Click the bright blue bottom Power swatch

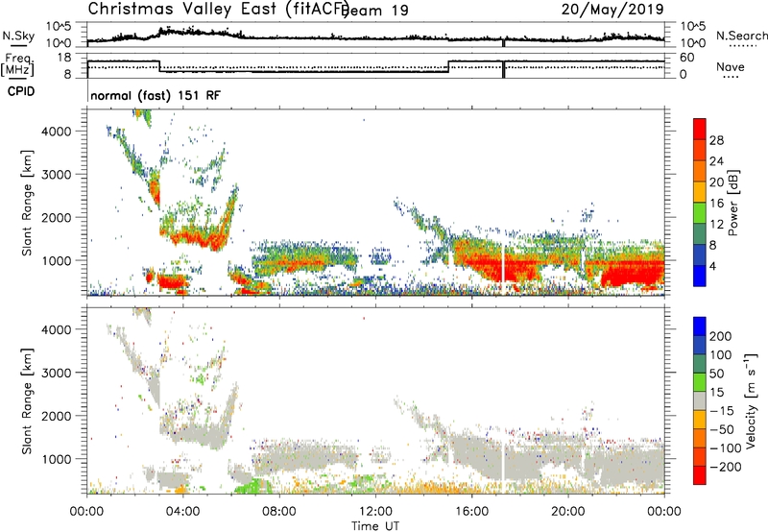coord(700,276)
